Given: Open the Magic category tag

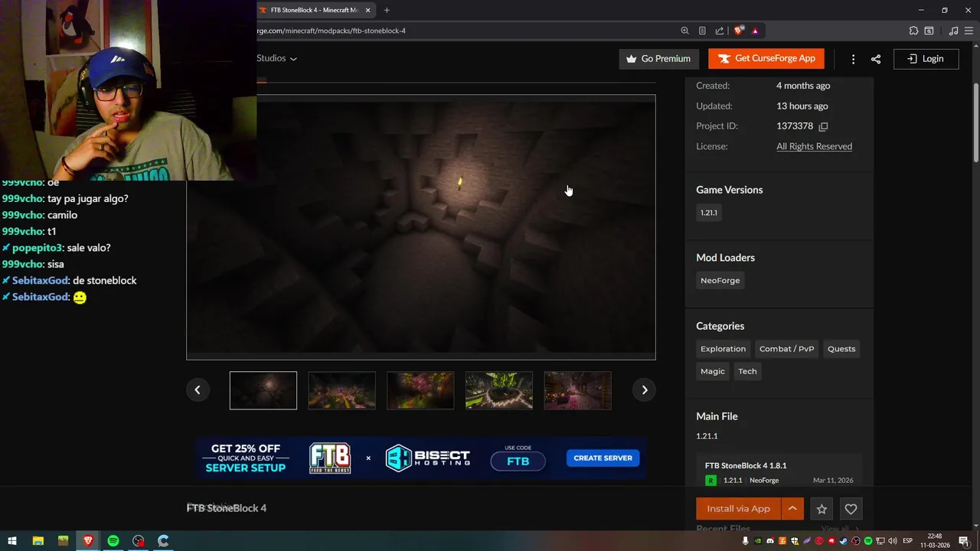Looking at the screenshot, I should [712, 371].
